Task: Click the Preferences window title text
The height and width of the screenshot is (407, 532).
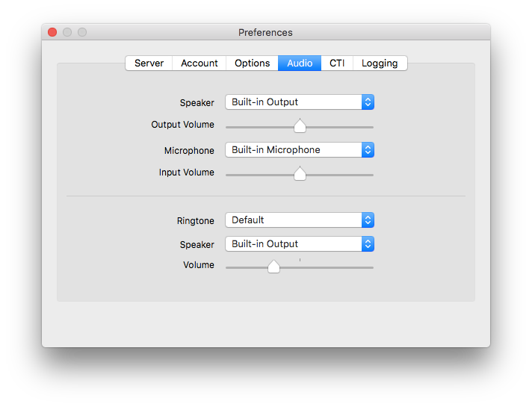Action: pos(265,33)
